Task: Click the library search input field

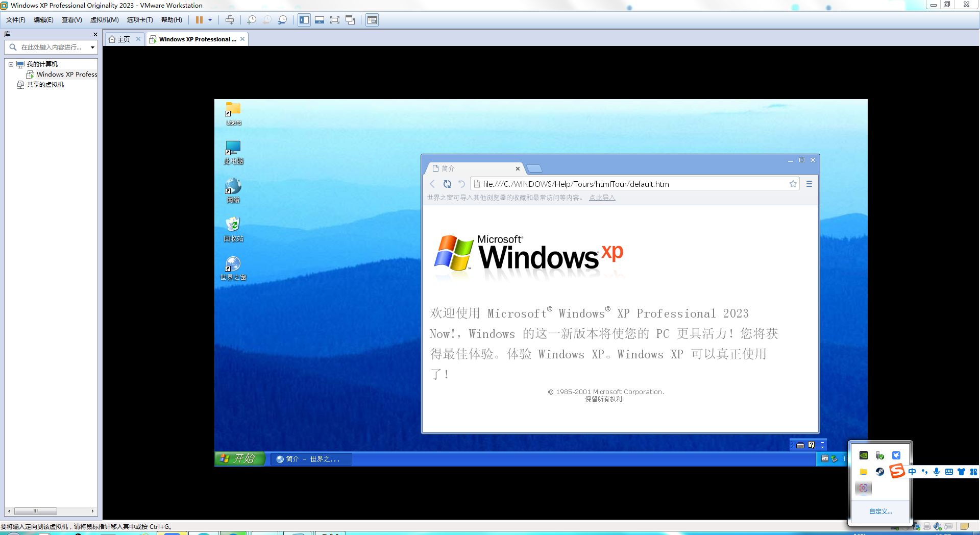Action: coord(51,47)
